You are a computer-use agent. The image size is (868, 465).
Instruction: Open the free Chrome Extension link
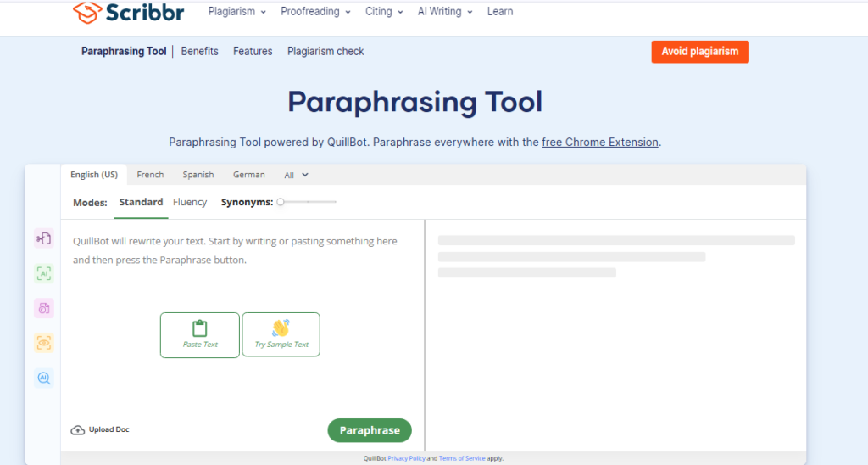point(600,143)
